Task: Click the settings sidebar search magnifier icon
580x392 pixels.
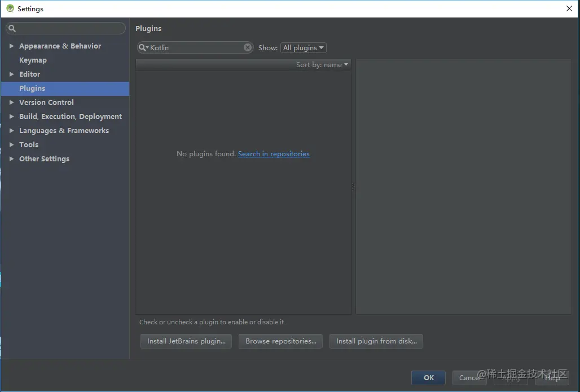Action: click(x=12, y=28)
